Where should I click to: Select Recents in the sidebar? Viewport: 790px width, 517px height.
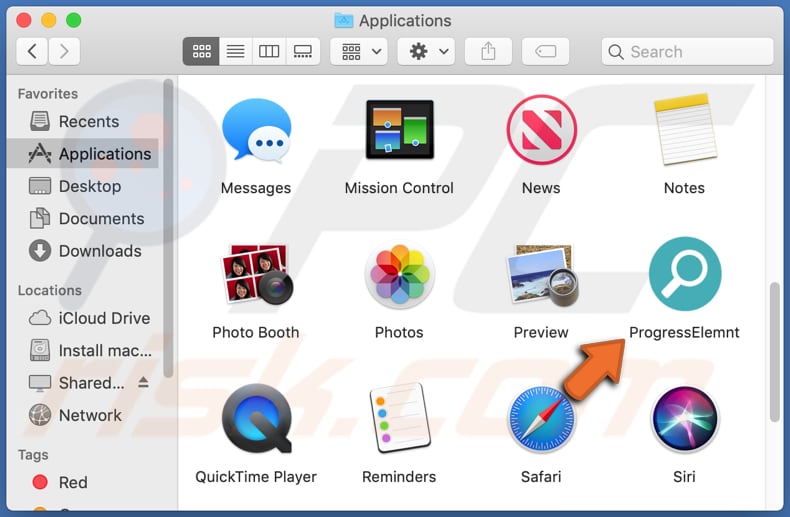coord(83,121)
